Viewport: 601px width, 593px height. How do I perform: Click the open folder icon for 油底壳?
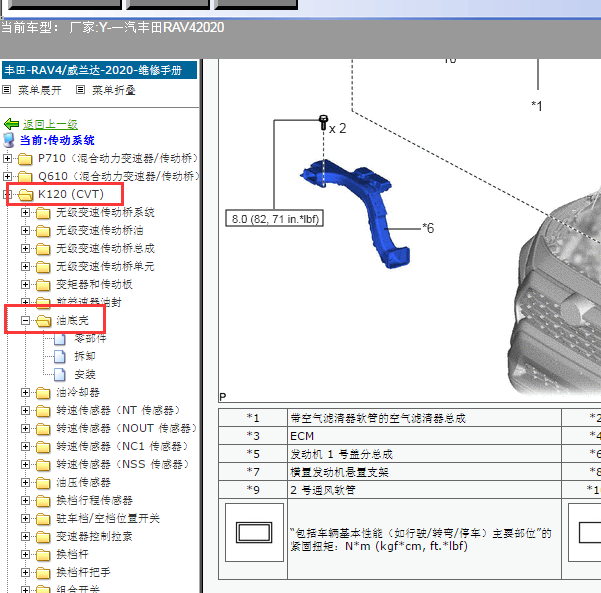[44, 321]
